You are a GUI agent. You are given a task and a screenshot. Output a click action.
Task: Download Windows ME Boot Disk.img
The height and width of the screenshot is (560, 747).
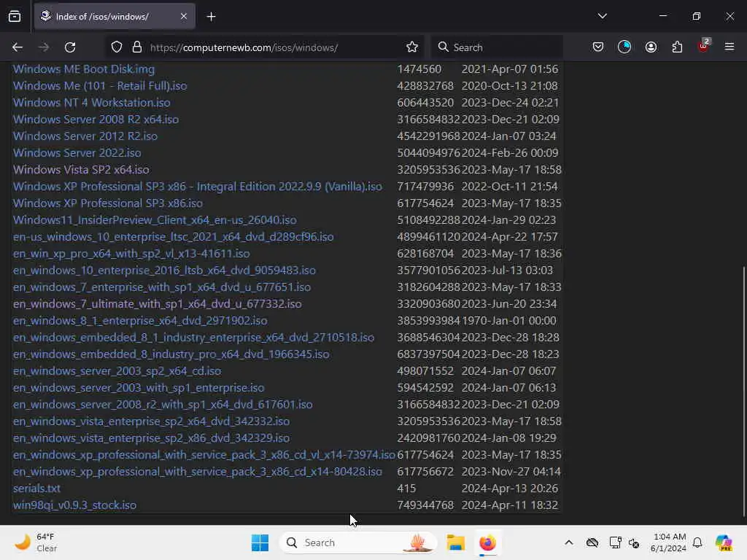[x=84, y=69]
